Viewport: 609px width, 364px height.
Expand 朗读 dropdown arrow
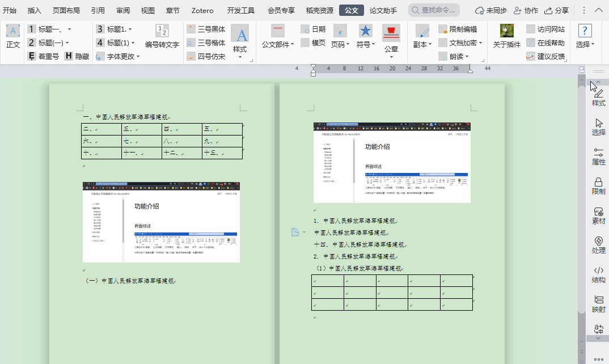coord(467,57)
